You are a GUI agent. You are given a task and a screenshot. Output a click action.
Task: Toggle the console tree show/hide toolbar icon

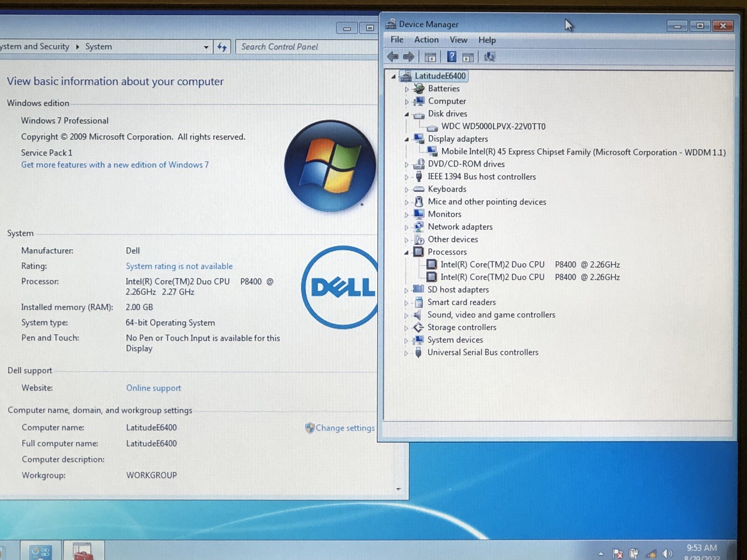[430, 57]
